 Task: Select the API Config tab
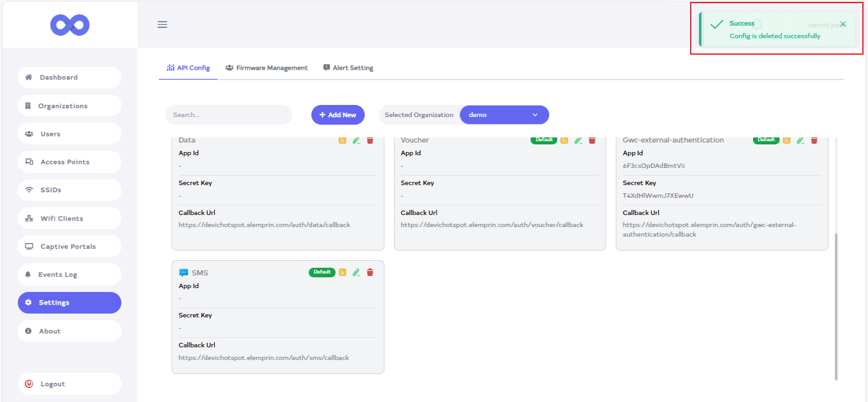(188, 68)
